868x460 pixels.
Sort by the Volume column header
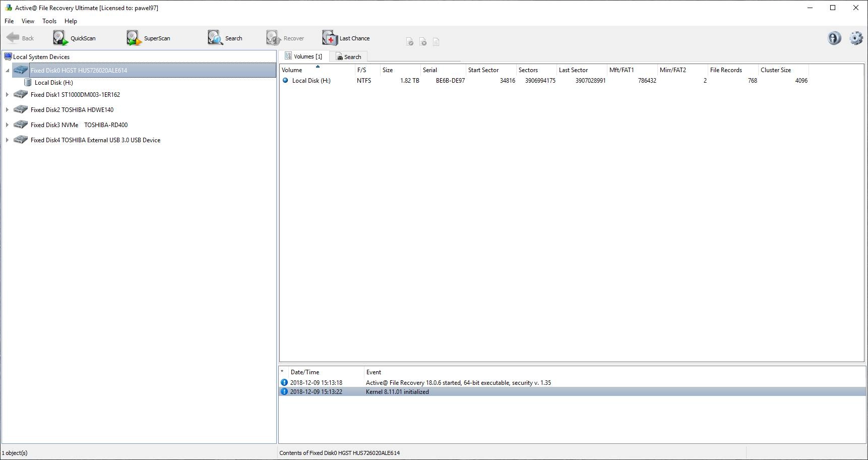[317, 70]
